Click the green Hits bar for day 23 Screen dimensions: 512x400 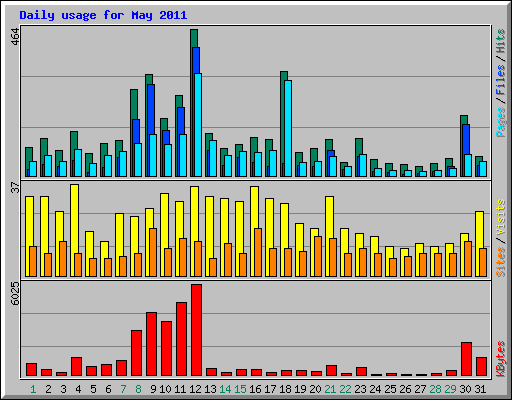click(359, 146)
